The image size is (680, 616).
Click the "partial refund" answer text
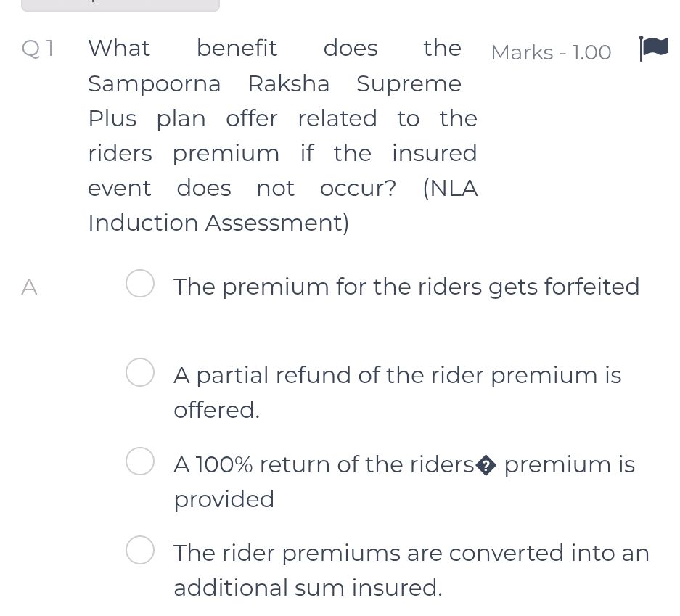(x=397, y=375)
